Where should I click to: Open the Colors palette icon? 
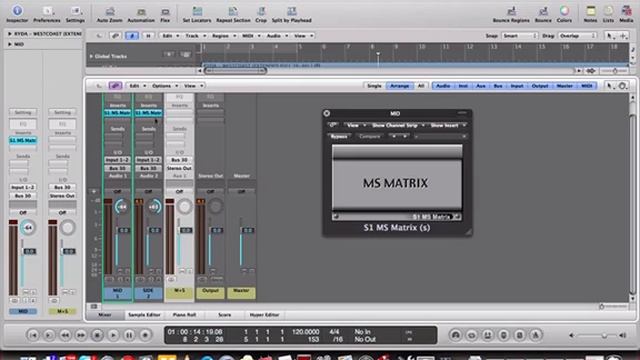click(x=564, y=14)
